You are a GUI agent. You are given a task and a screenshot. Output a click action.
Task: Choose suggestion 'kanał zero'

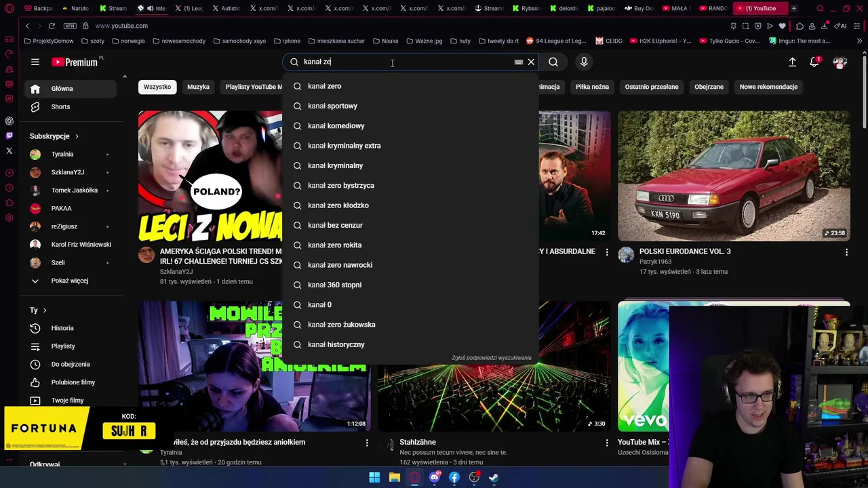coord(410,86)
